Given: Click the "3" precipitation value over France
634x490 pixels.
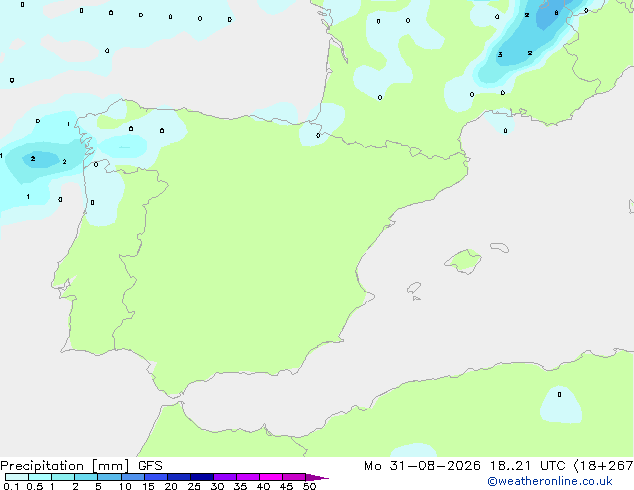Looking at the screenshot, I should [500, 54].
